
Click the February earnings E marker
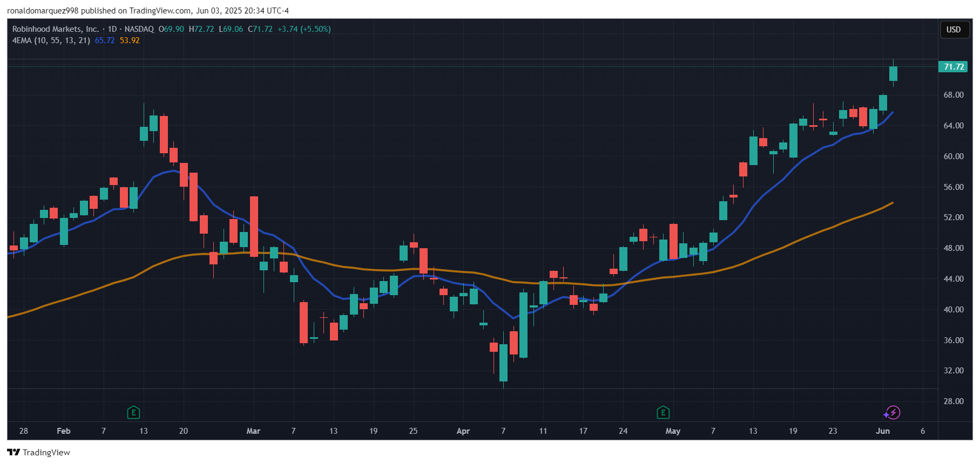133,413
